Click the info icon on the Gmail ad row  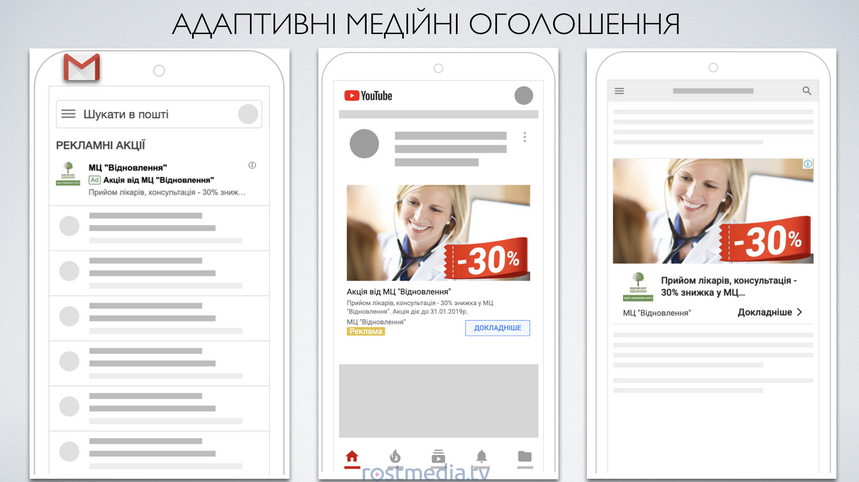click(252, 165)
